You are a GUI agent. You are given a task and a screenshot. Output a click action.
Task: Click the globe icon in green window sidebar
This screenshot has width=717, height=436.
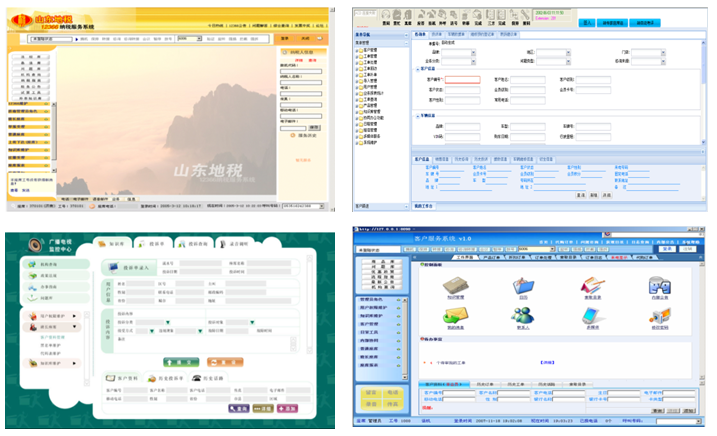(x=32, y=264)
